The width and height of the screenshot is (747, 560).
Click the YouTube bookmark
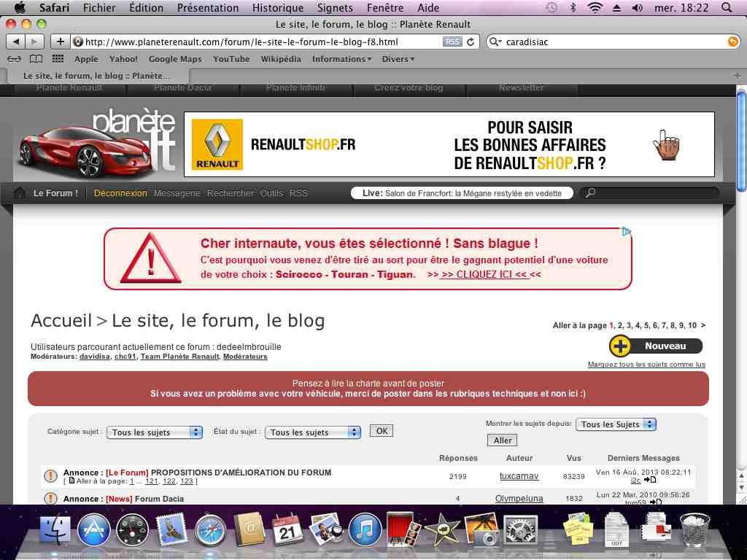click(231, 59)
